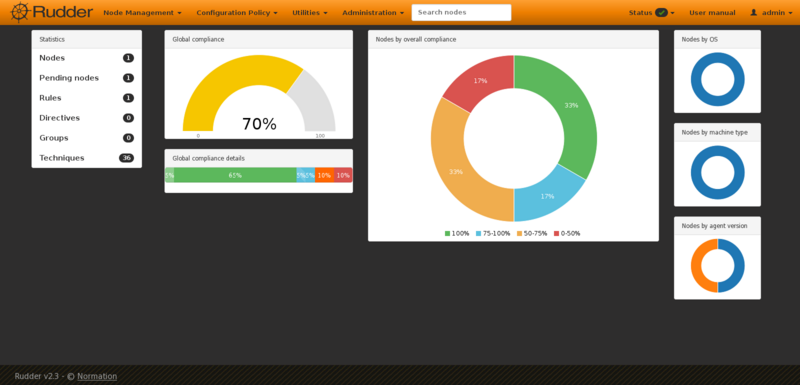Open the User manual link

click(712, 13)
